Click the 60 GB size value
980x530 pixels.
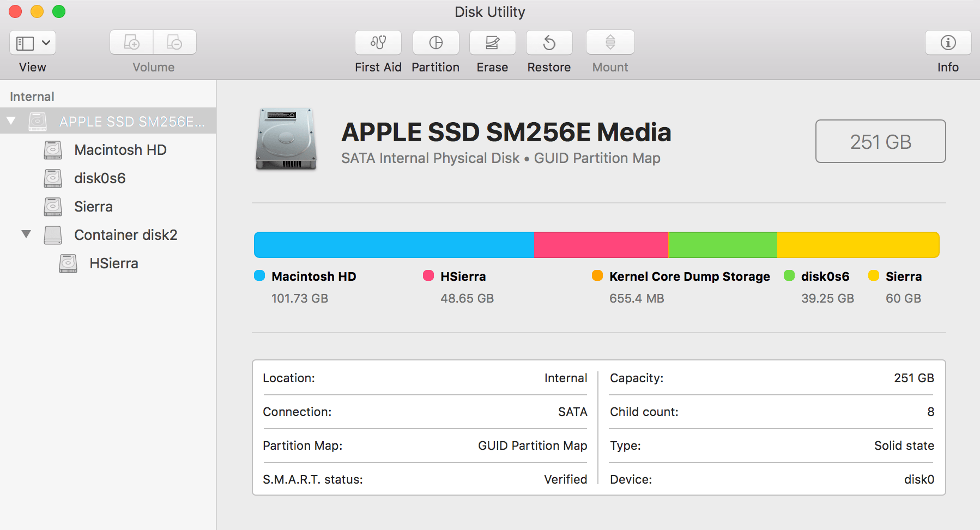(903, 298)
